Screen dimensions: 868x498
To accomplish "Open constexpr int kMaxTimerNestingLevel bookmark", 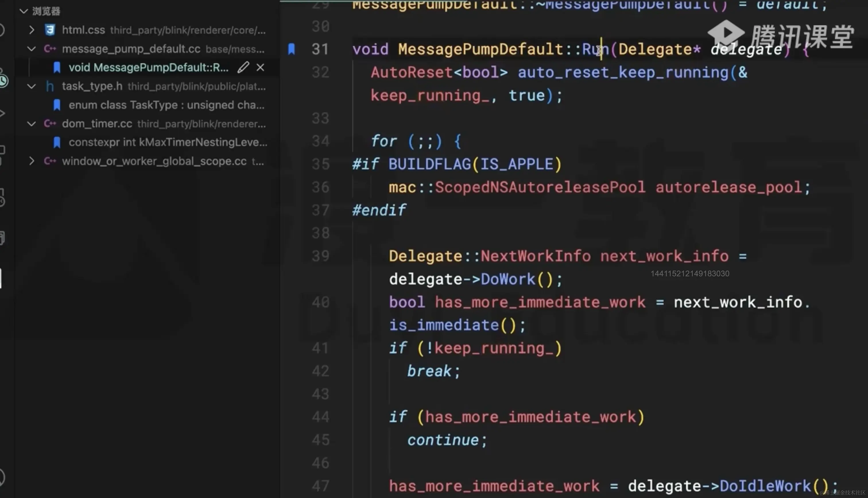I will [x=167, y=142].
